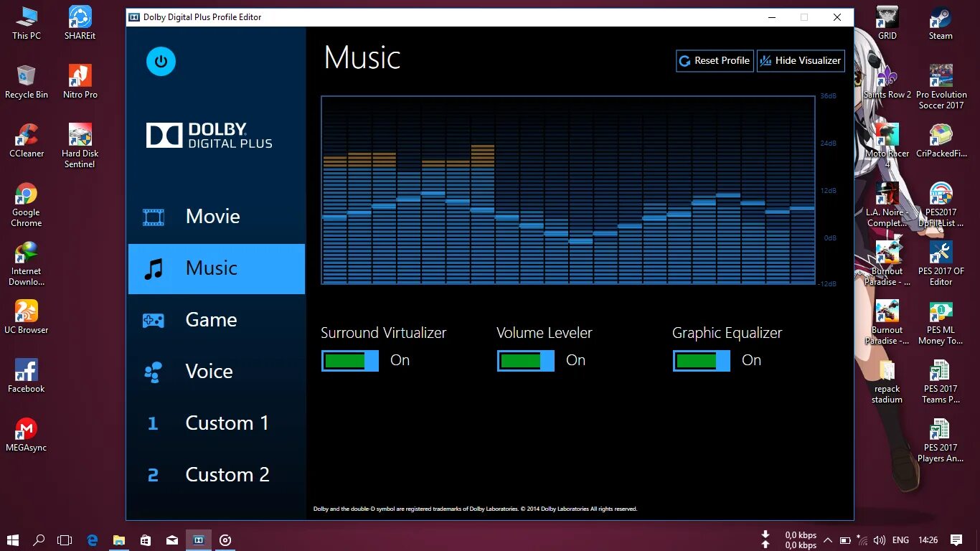
Task: Click the Dolby app taskbar button
Action: point(199,540)
